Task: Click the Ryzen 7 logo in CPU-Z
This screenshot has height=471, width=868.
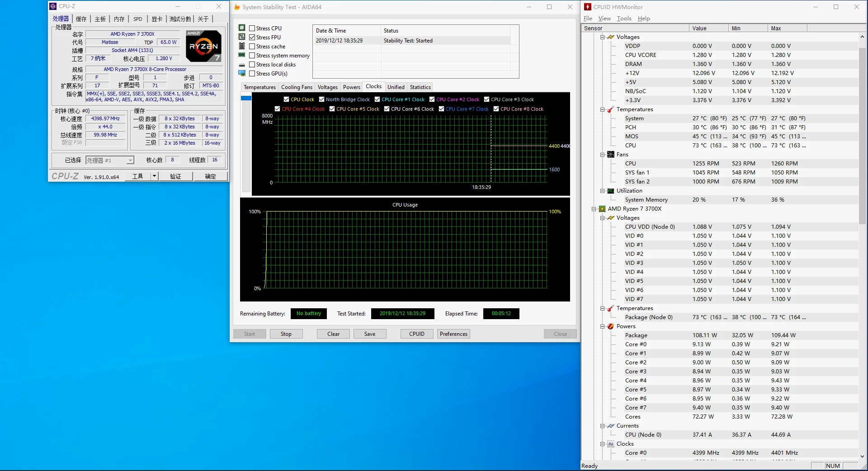Action: point(203,46)
